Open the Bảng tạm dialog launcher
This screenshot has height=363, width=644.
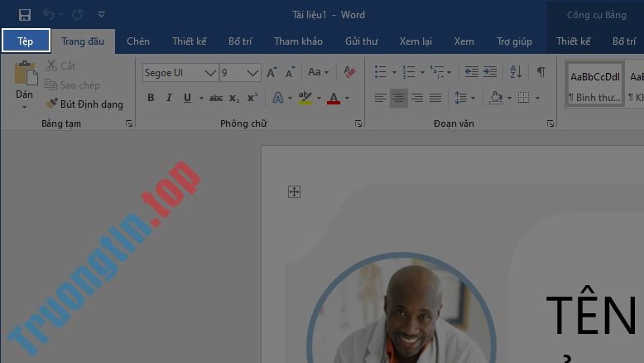[x=129, y=123]
